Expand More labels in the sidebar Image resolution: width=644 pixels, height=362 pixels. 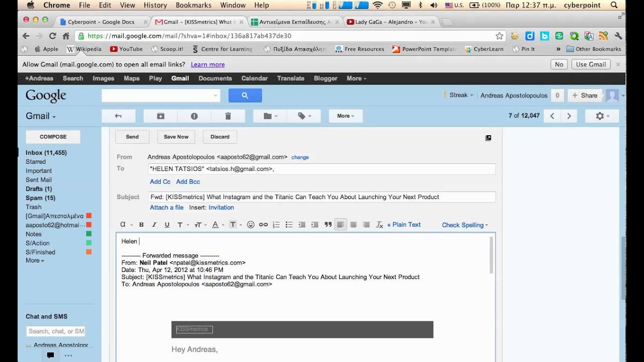pos(35,260)
